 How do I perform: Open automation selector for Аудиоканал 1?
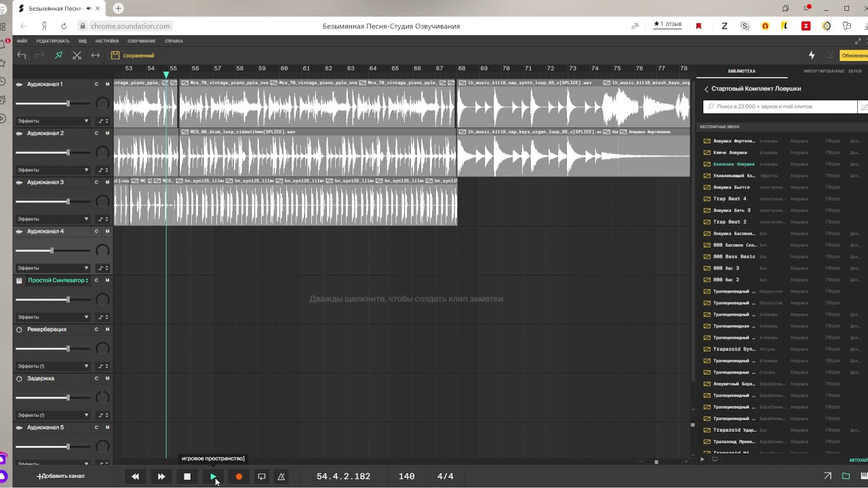(x=103, y=121)
